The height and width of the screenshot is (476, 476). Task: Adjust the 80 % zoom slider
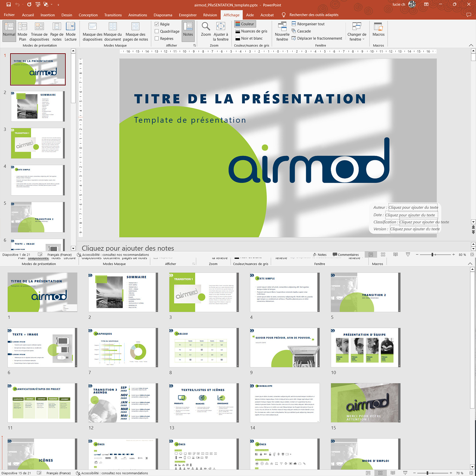(433, 255)
